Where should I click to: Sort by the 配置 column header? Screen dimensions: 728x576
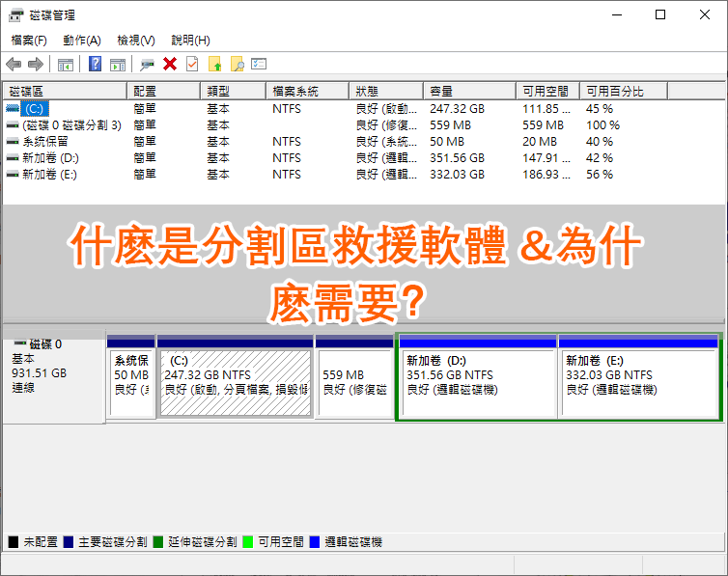point(163,91)
